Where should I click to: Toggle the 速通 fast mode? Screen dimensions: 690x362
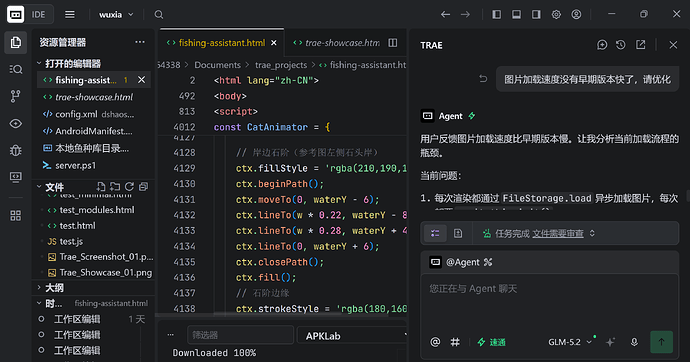click(492, 342)
